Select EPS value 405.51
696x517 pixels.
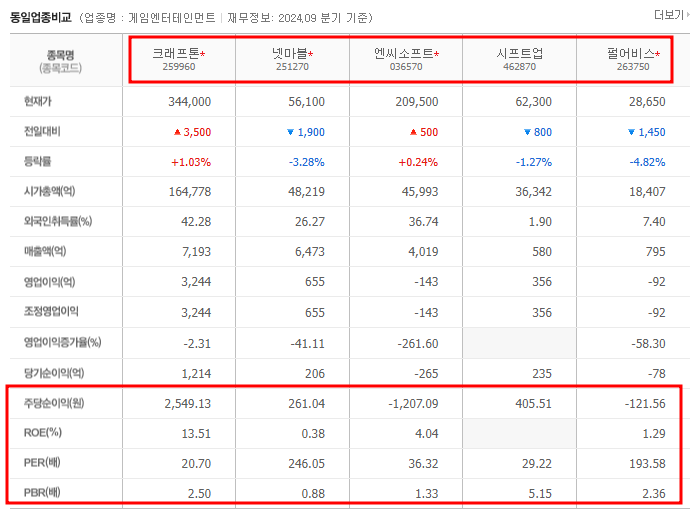(x=534, y=404)
